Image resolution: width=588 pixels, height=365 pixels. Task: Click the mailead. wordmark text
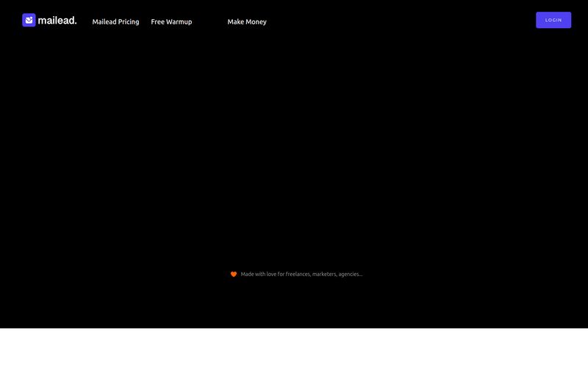pos(57,21)
